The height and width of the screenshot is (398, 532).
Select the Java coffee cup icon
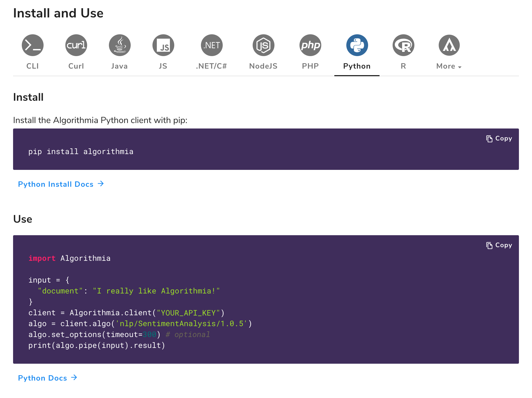pyautogui.click(x=120, y=45)
